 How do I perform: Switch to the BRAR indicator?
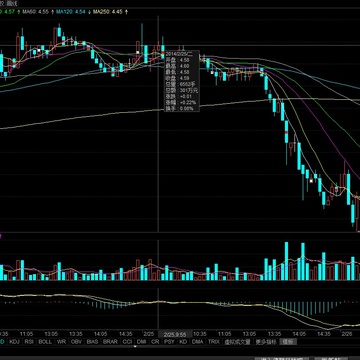point(110,342)
